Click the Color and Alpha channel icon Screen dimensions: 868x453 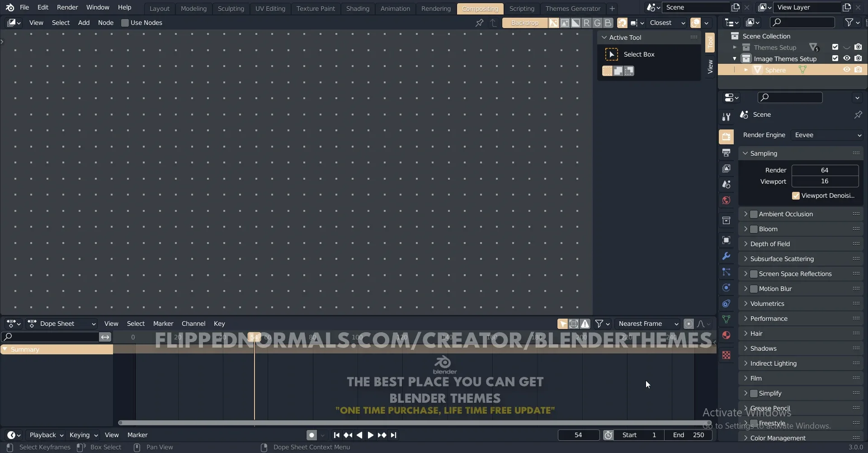[x=554, y=23]
